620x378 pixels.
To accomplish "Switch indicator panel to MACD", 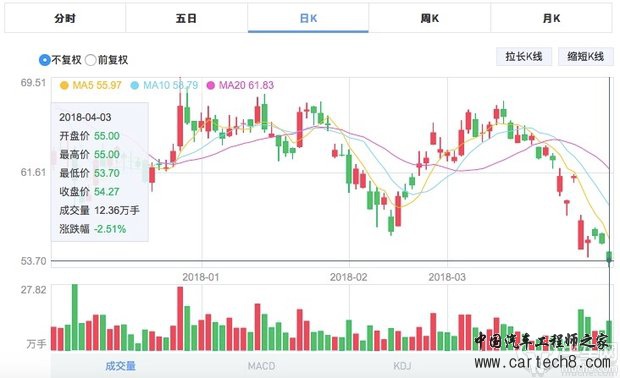I will click(x=261, y=366).
